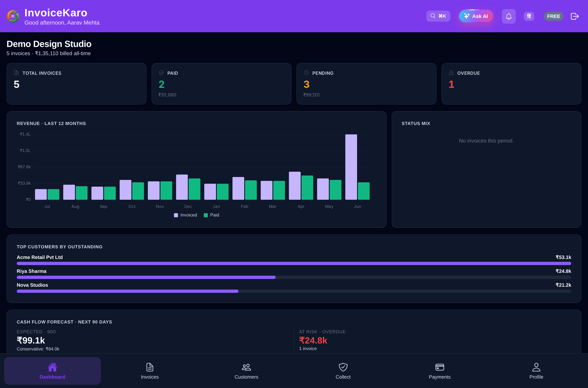Open the Pending card showing ₹99,120
Screen dimensions: 588x388
point(366,84)
